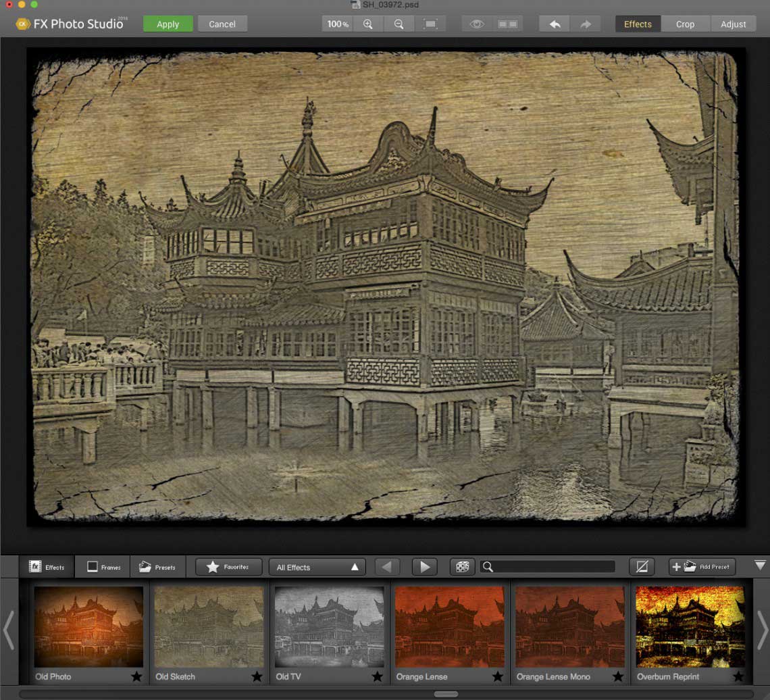Toggle the split compare view

point(508,24)
